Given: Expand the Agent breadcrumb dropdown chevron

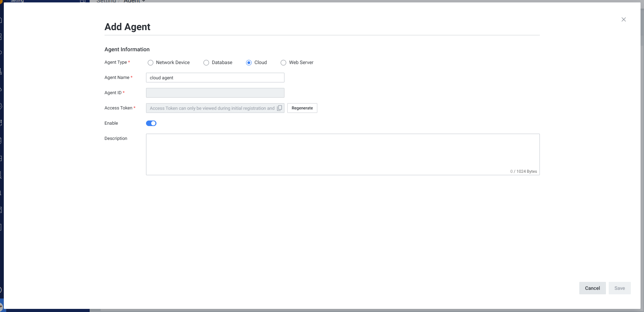Looking at the screenshot, I should coord(144,1).
